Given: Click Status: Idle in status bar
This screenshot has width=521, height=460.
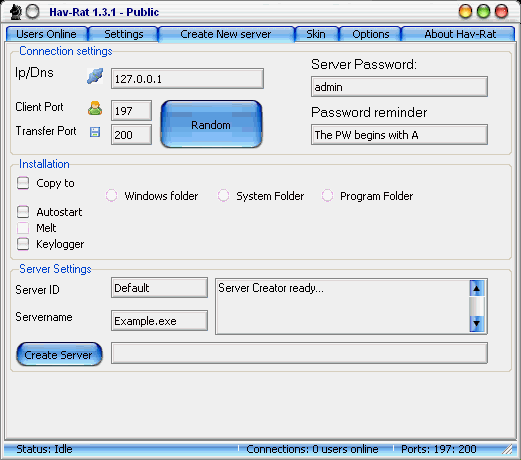Looking at the screenshot, I should click(44, 449).
